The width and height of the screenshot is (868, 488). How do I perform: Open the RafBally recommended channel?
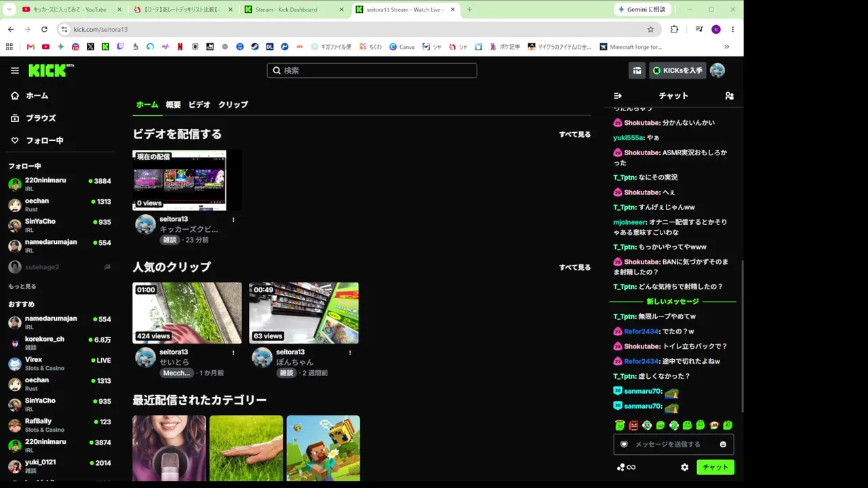click(x=60, y=425)
